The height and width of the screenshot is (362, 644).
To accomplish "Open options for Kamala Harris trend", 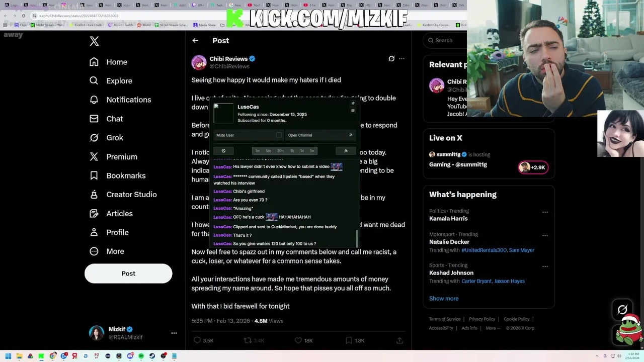I will [545, 212].
